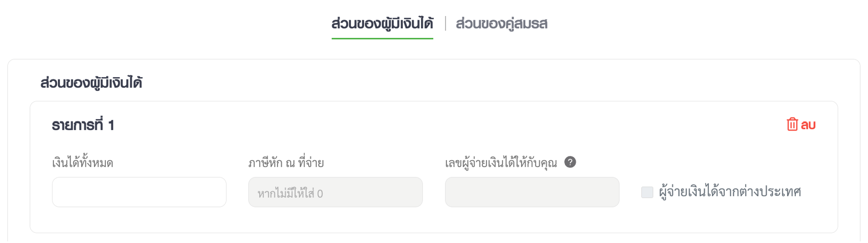Click the number 1 in the รายการที่ 1 heading
This screenshot has height=243, width=868.
coord(111,125)
